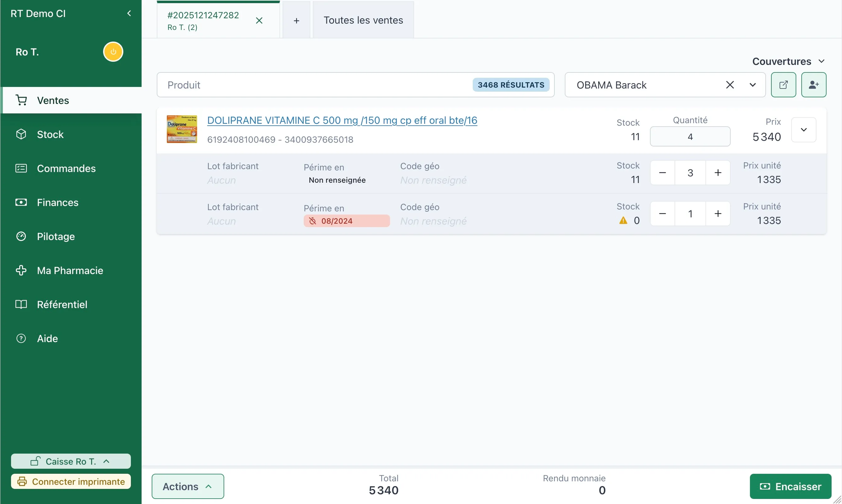Add a new sale tab with plus
This screenshot has height=504, width=842.
click(296, 21)
